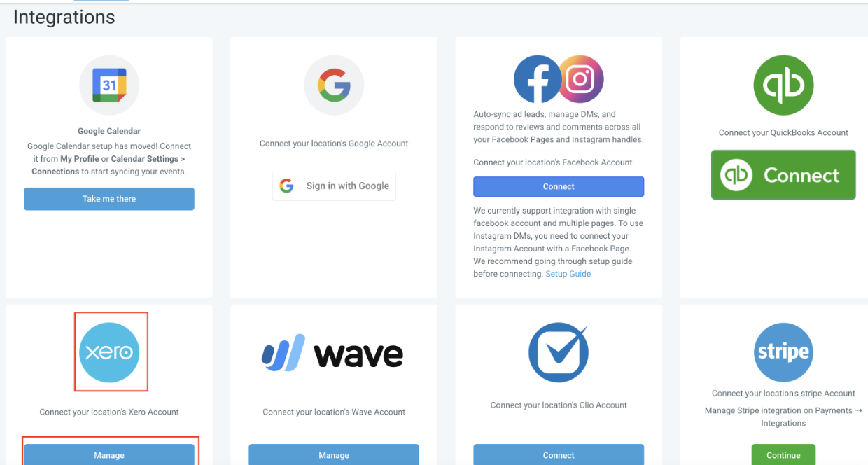Open the Setup Guide link
Image resolution: width=868 pixels, height=465 pixels.
point(568,274)
